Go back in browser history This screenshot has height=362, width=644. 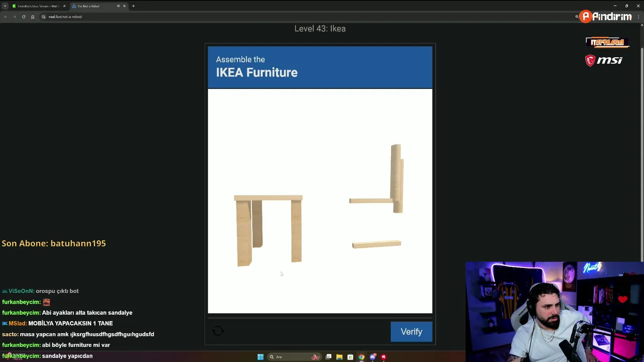coord(6,17)
